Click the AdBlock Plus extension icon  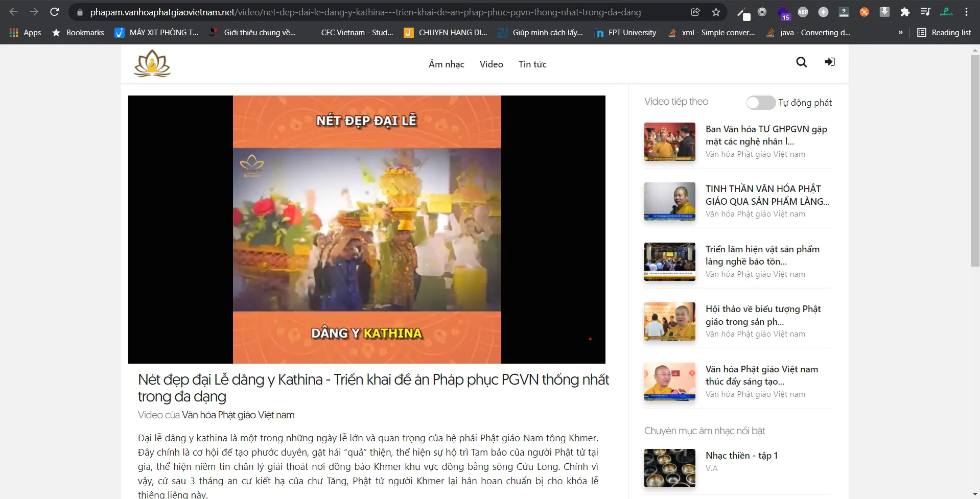coord(803,12)
